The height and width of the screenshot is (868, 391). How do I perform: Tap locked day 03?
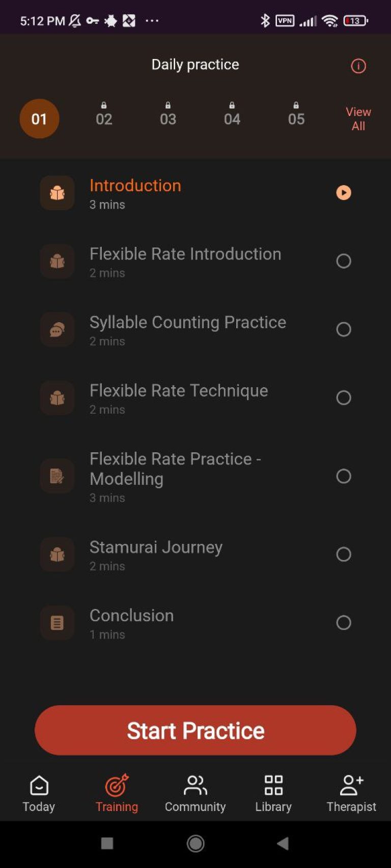tap(168, 115)
